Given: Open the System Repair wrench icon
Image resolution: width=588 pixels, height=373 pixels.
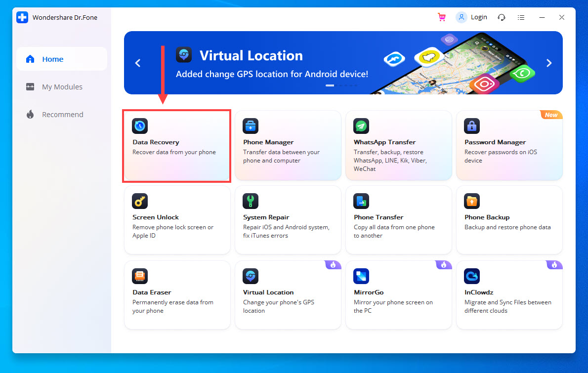Looking at the screenshot, I should pyautogui.click(x=251, y=201).
